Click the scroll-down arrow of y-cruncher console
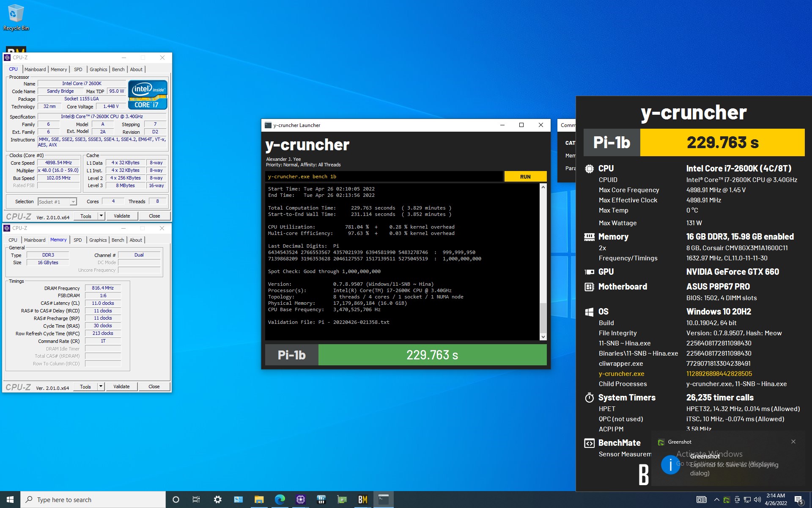 [x=543, y=337]
